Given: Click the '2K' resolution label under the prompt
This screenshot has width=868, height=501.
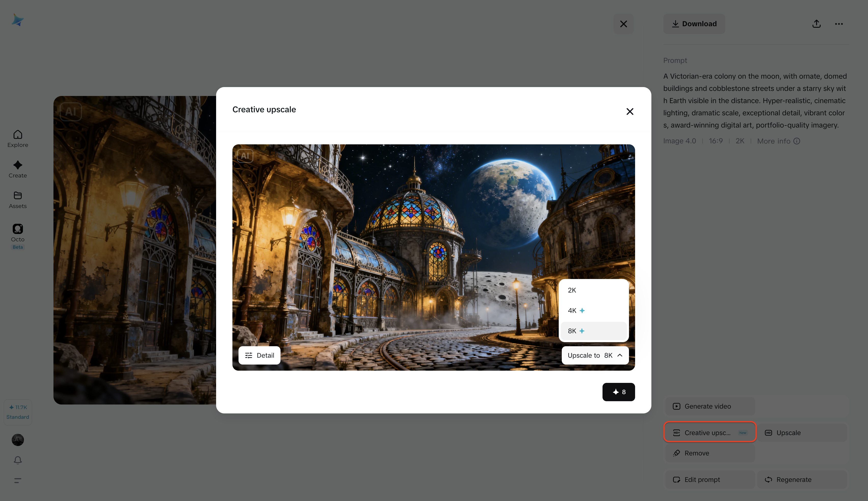Looking at the screenshot, I should pos(740,141).
